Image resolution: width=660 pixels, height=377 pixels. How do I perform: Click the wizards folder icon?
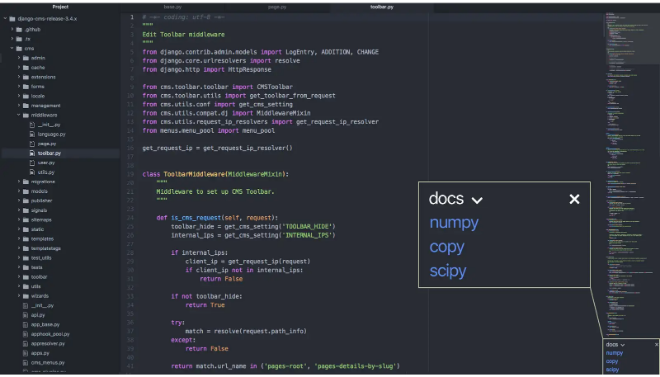point(26,296)
